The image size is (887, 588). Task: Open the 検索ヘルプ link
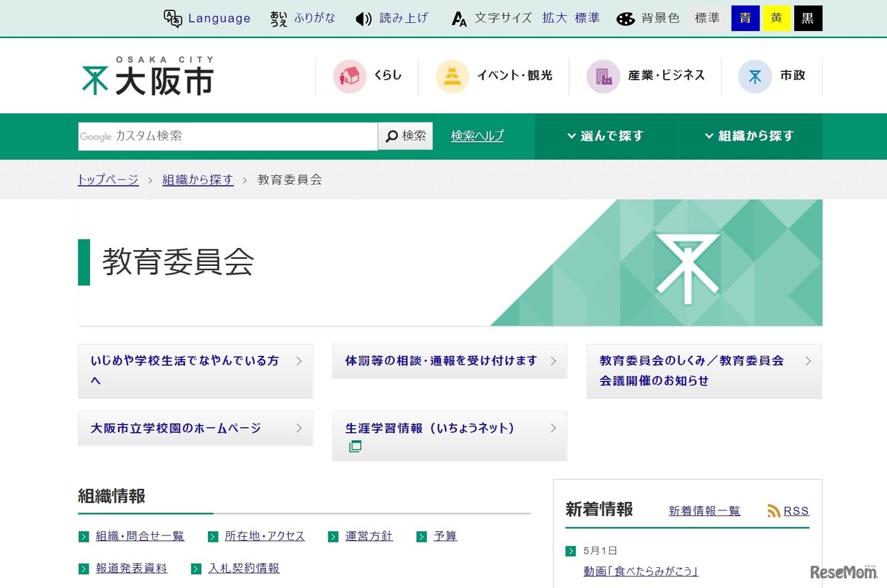click(x=477, y=136)
